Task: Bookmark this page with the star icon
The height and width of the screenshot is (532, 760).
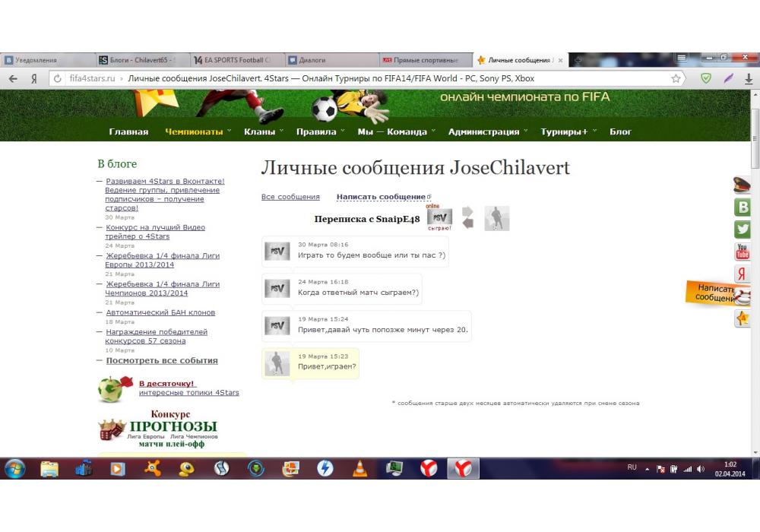Action: coord(676,78)
